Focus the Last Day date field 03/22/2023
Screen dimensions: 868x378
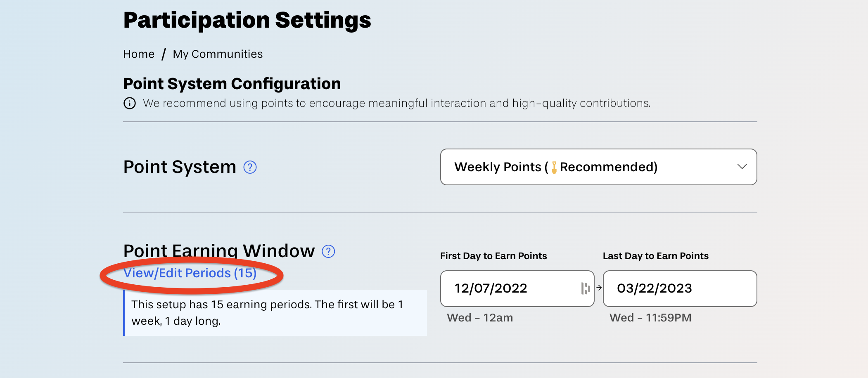point(680,288)
